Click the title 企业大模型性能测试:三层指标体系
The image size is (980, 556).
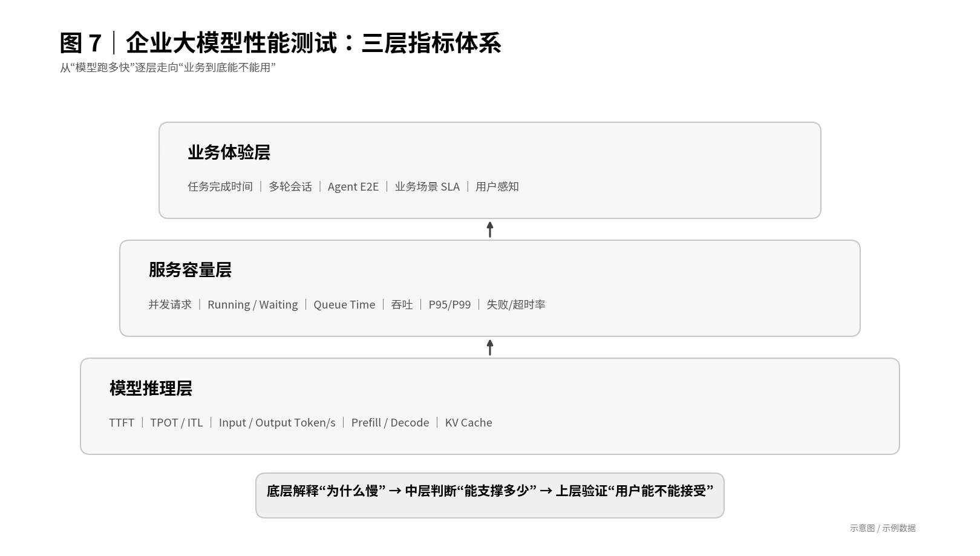pos(313,43)
